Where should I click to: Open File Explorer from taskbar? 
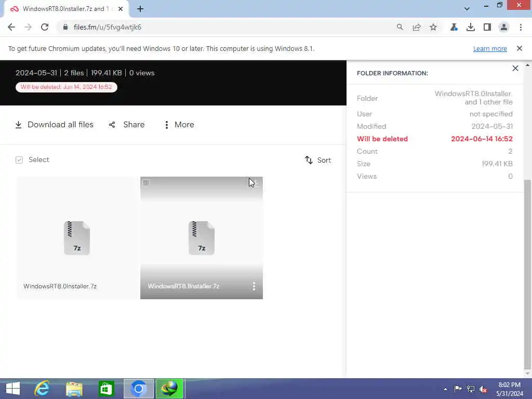tap(74, 389)
